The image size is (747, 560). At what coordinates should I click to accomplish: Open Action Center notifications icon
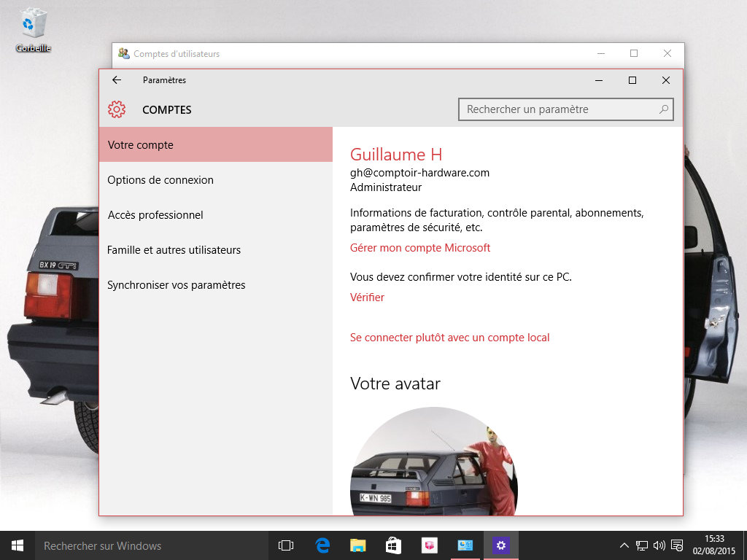click(x=677, y=545)
